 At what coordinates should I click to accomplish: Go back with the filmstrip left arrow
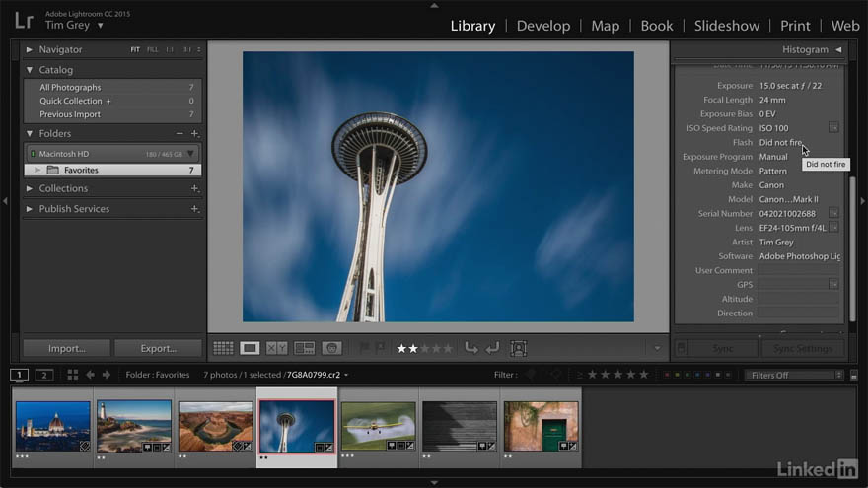tap(90, 375)
